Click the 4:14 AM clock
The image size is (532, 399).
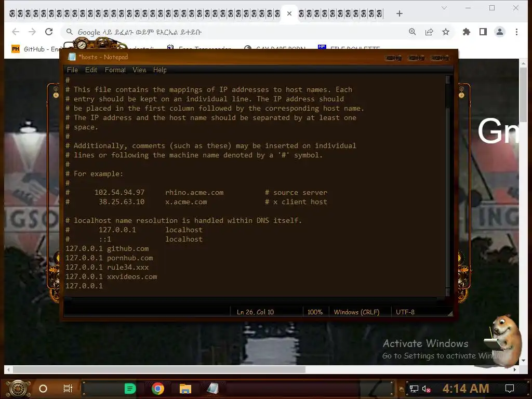(x=465, y=389)
